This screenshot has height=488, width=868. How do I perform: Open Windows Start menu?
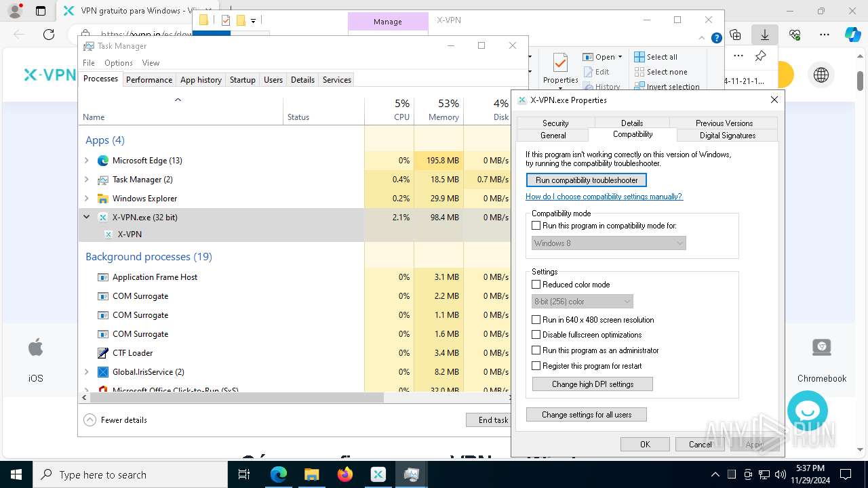pos(16,474)
